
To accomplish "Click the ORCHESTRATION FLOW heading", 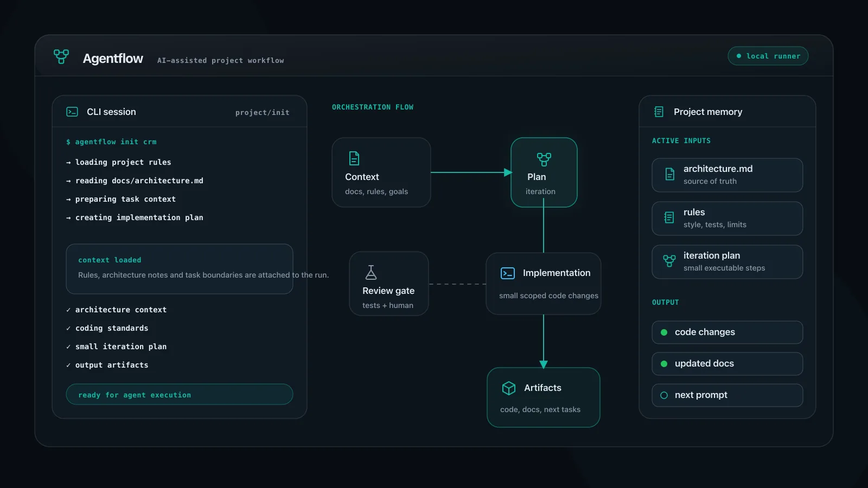I will click(373, 107).
